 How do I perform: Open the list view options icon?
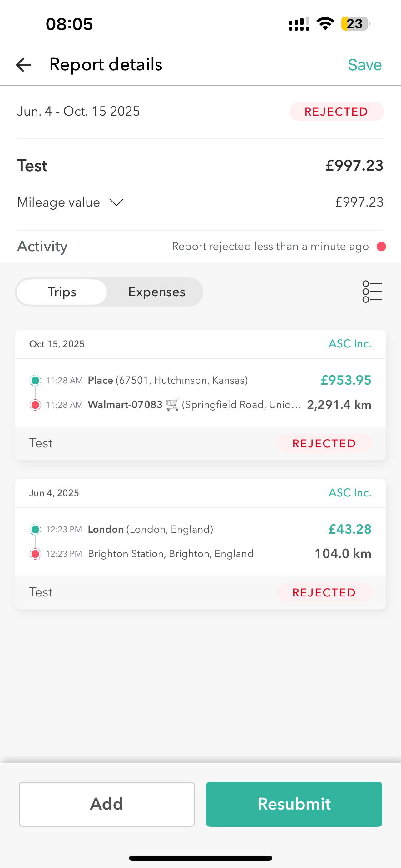pos(372,292)
